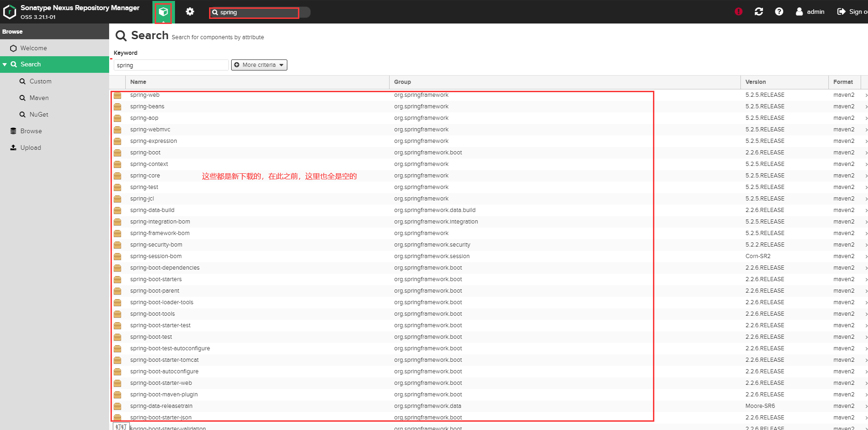Click the spring-security-bom component icon
This screenshot has width=868, height=430.
click(117, 245)
